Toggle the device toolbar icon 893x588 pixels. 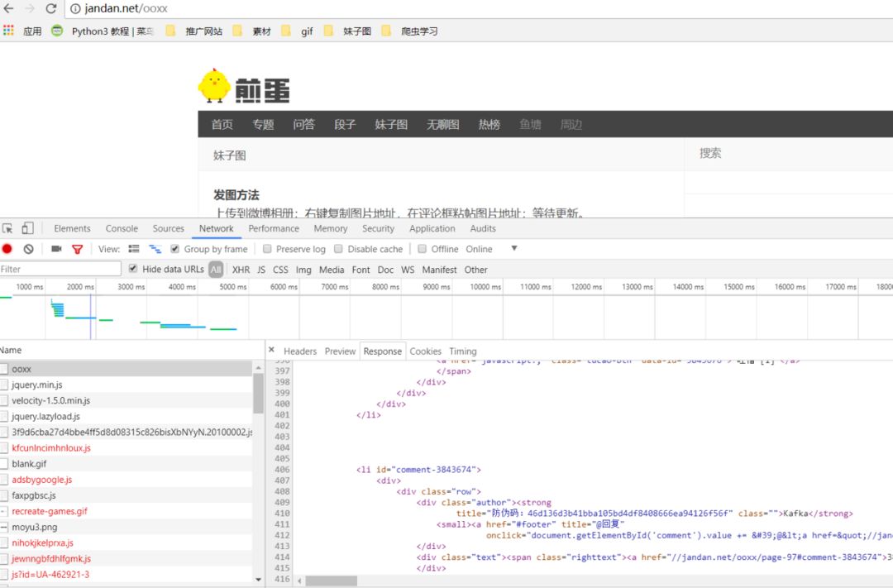[27, 228]
